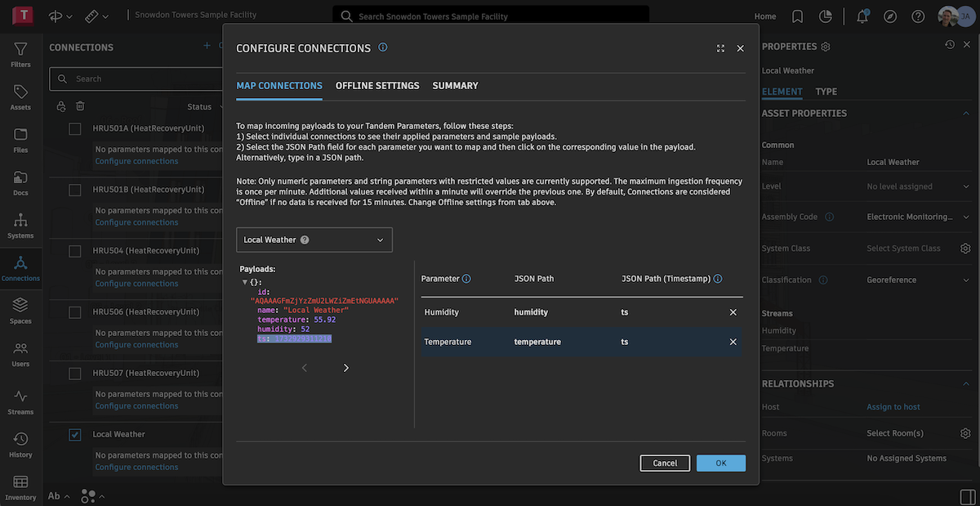Expand the Classification Georeference dropdown
This screenshot has width=980, height=506.
click(965, 280)
